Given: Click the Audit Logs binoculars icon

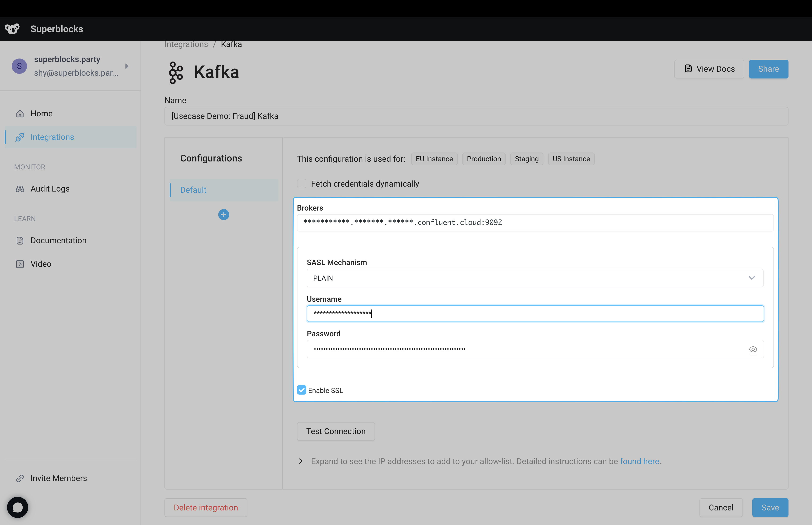Looking at the screenshot, I should (x=20, y=189).
